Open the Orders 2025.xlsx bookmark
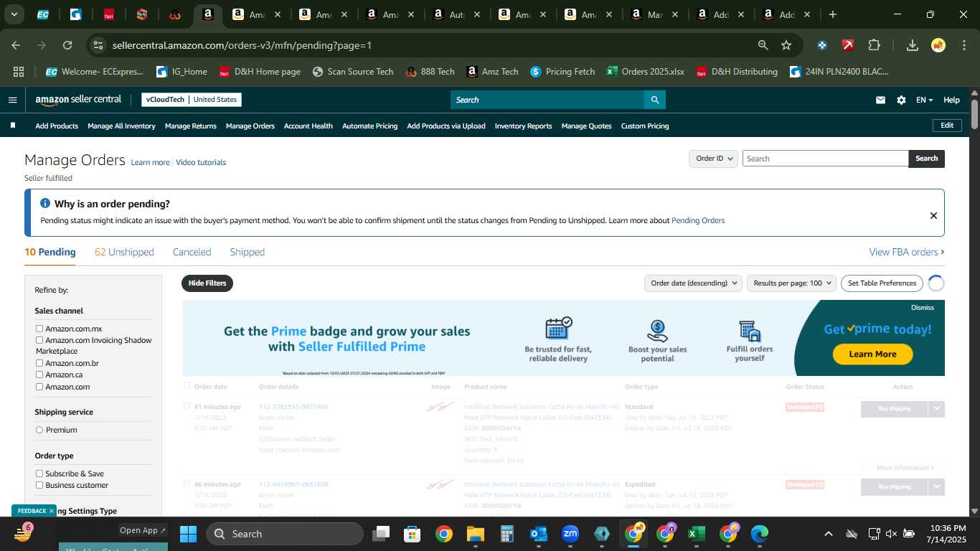 (645, 72)
